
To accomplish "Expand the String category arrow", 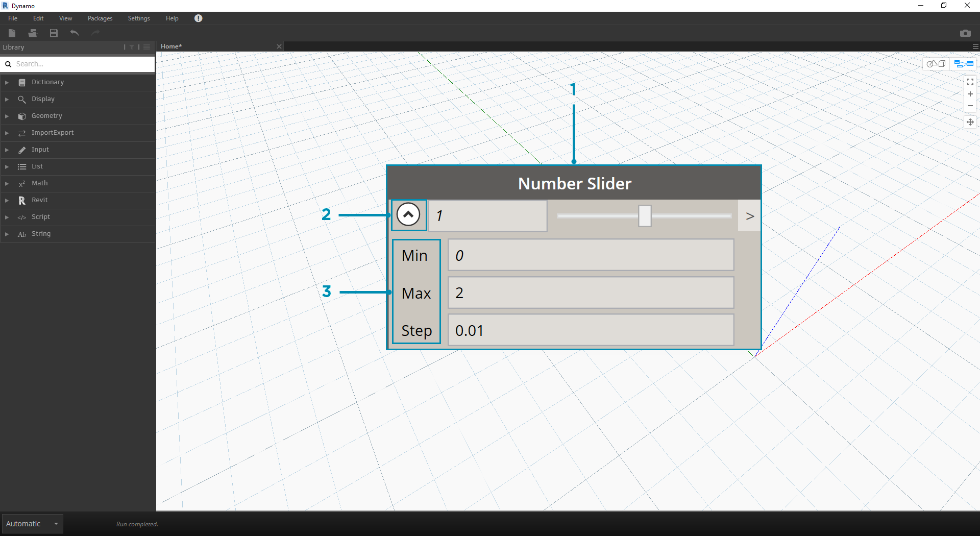I will pos(7,234).
